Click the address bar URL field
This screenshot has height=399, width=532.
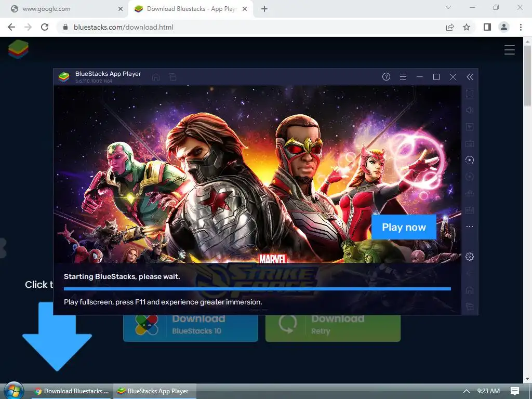coord(250,27)
